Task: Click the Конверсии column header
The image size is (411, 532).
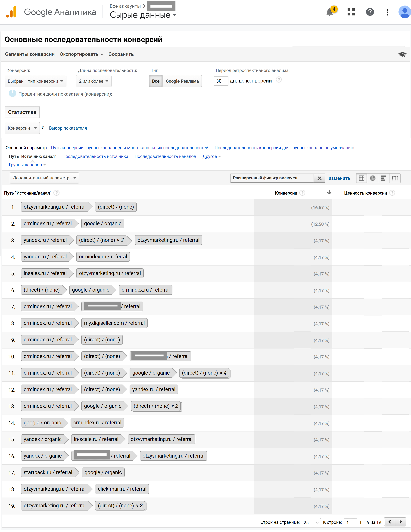Action: (286, 193)
